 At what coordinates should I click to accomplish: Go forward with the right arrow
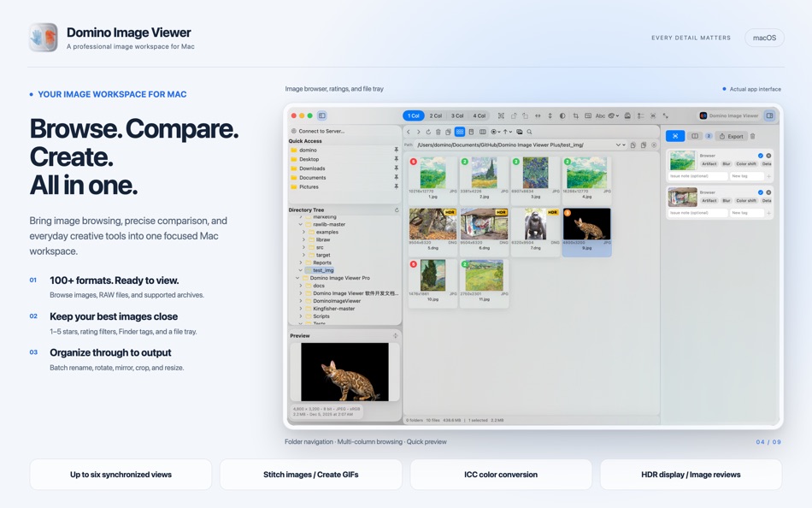(419, 132)
